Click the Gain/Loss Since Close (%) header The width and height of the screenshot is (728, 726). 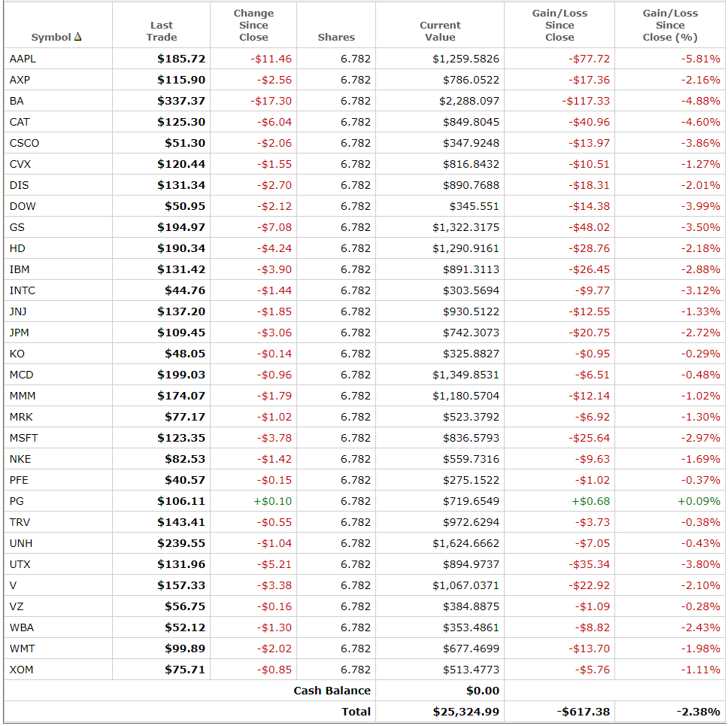[670, 25]
